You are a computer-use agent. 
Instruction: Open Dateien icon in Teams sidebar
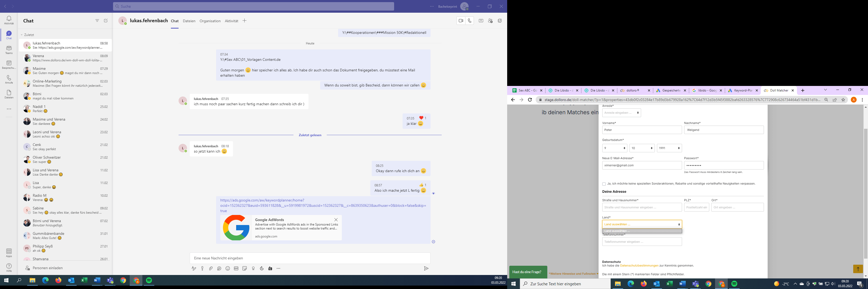(x=9, y=94)
